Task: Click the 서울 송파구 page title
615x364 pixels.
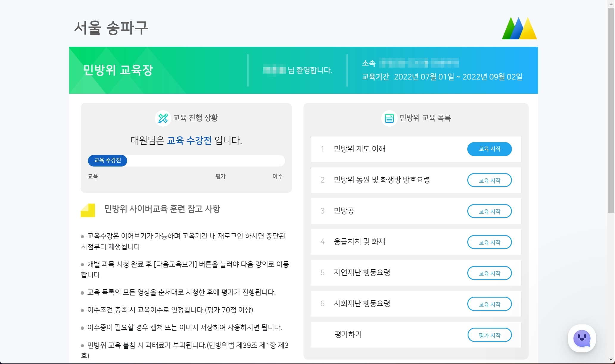Action: (x=111, y=28)
